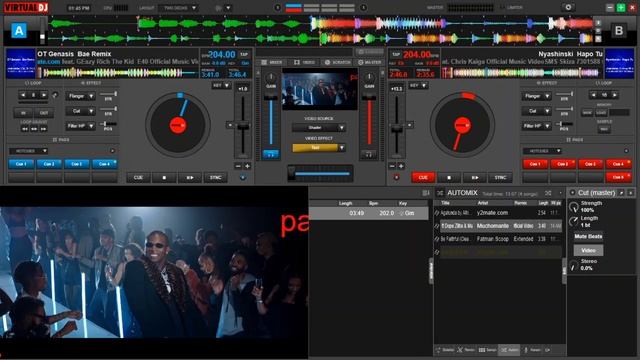Turn right channel GAIN knob

[x=369, y=78]
